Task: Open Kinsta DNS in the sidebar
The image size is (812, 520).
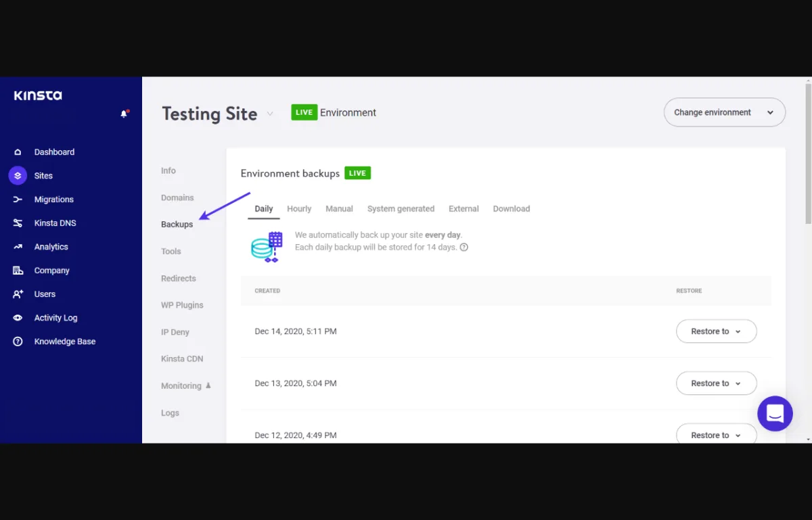Action: (x=55, y=223)
